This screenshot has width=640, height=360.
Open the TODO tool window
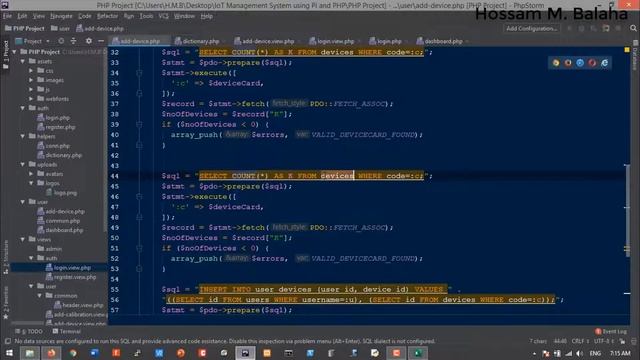pyautogui.click(x=29, y=331)
